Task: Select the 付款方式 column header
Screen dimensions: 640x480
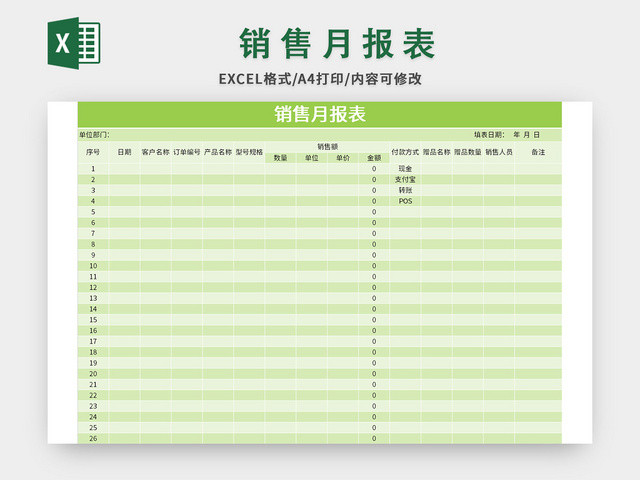Action: pos(405,152)
